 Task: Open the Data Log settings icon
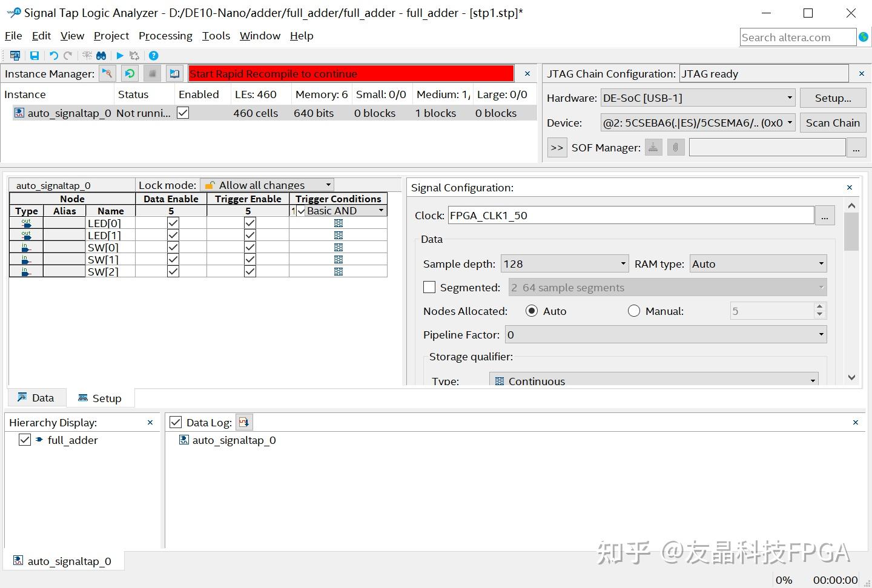[244, 421]
